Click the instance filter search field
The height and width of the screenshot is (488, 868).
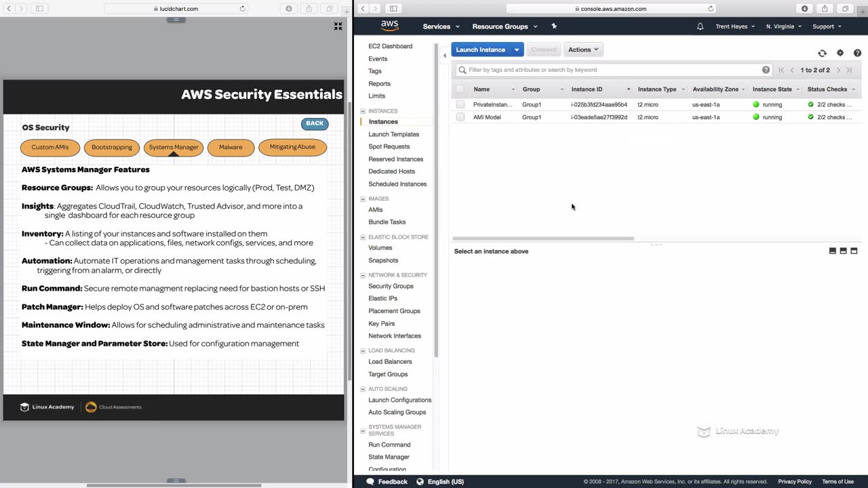[614, 70]
